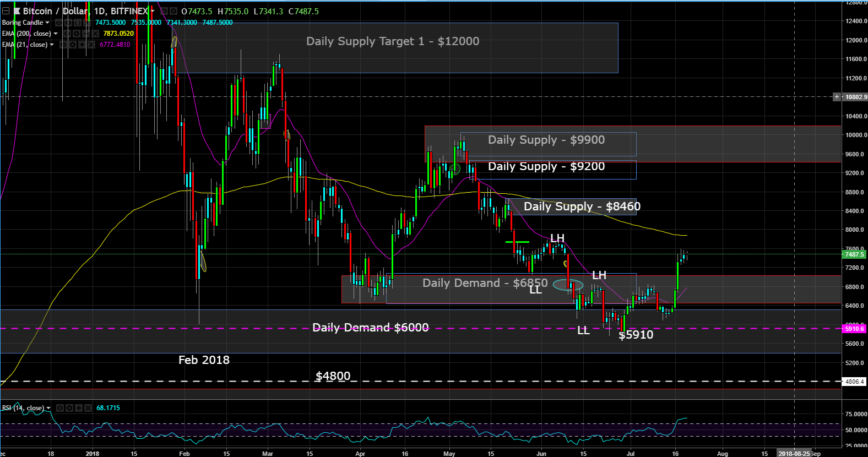Expand the EMA (200, close) dropdown
868x457 pixels.
[x=56, y=34]
